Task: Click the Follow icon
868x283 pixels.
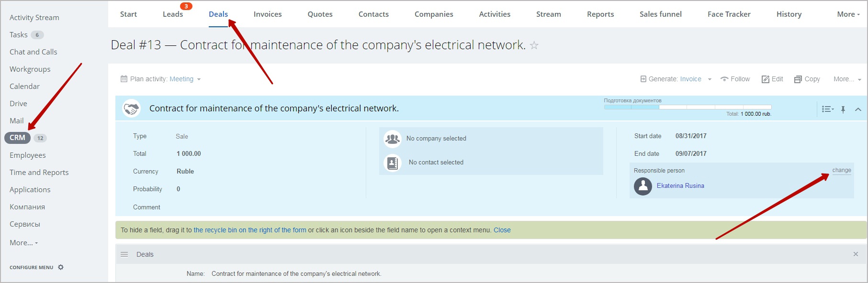Action: (724, 79)
